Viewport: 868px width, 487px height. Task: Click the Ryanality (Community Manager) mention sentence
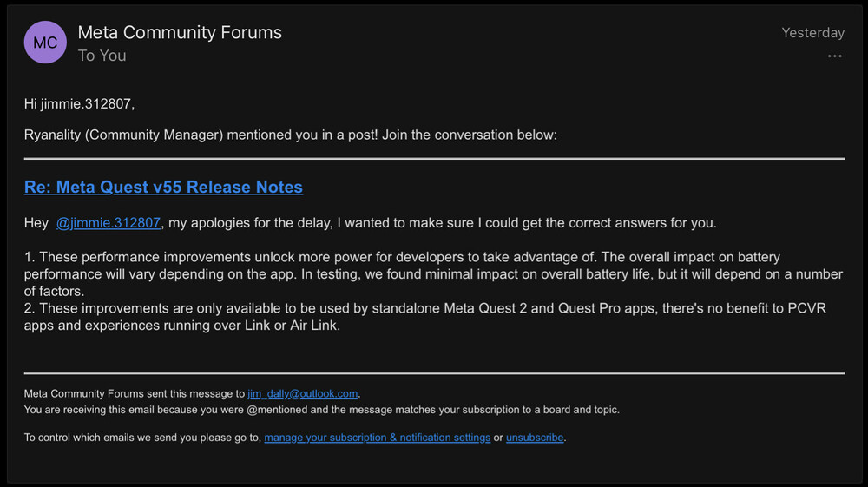point(290,135)
